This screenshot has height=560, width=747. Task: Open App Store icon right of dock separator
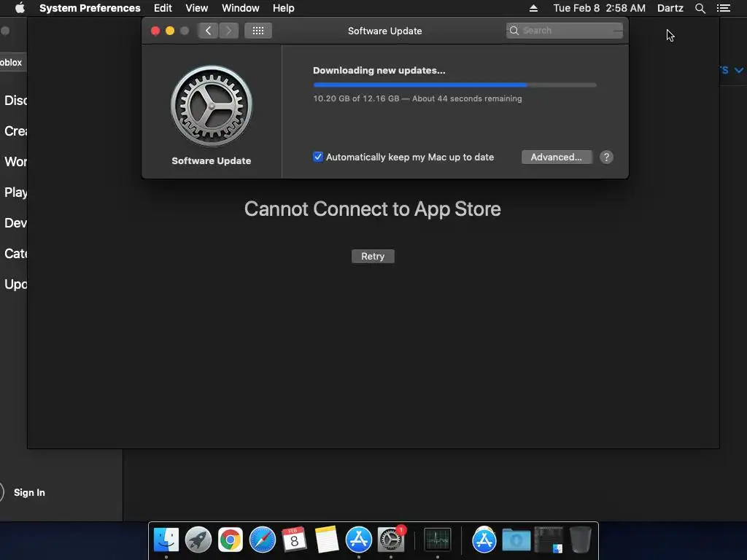[x=484, y=540]
